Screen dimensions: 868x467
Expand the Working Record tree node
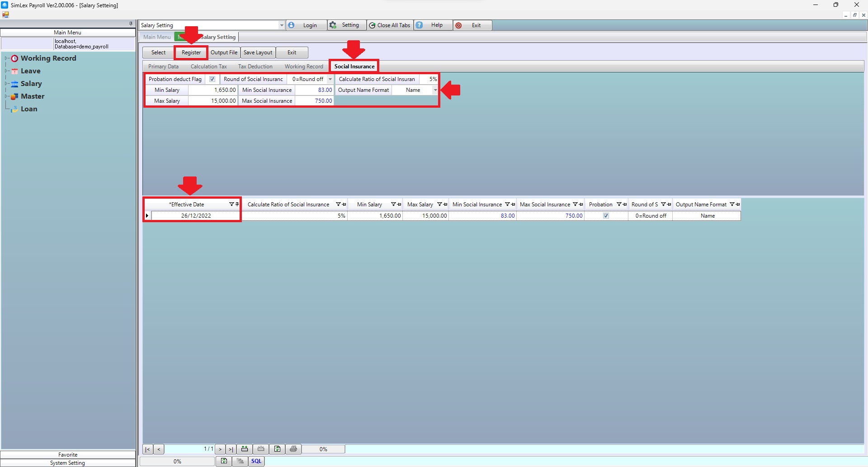(x=6, y=58)
